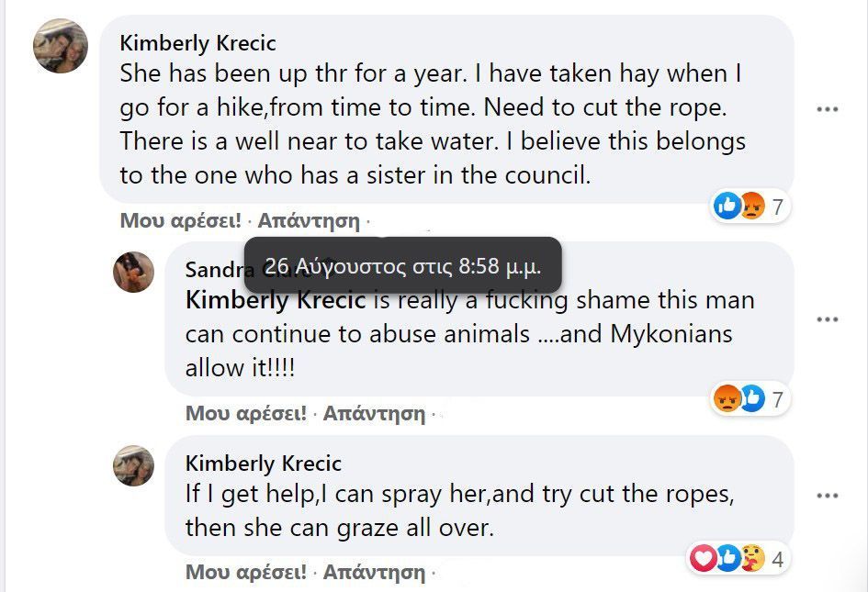Screen dimensions: 868x592
Task: Click like reaction icon on first comment
Action: point(727,207)
